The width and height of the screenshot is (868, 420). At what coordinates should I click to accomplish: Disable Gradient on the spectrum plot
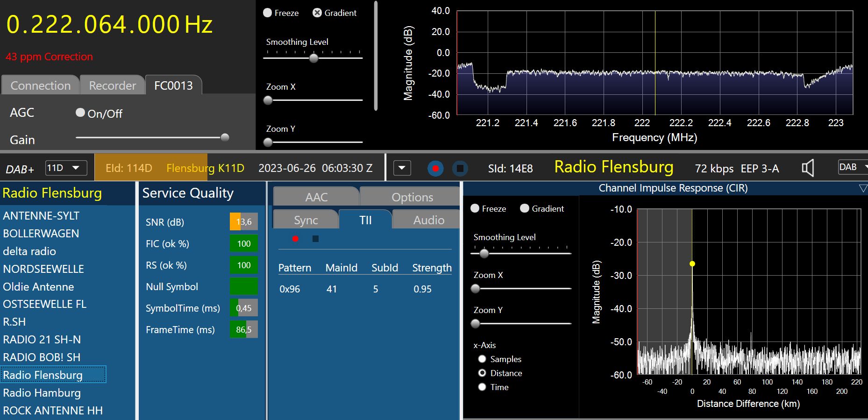tap(317, 13)
